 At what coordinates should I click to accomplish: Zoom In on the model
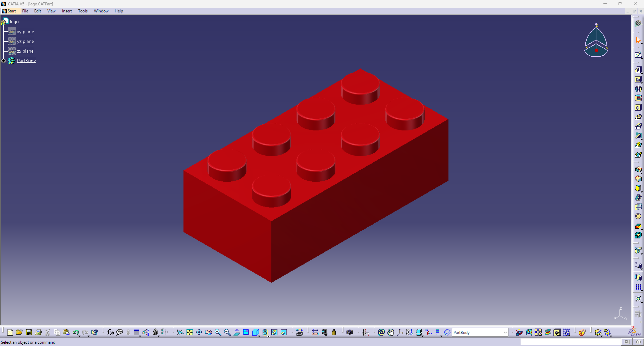[218, 332]
